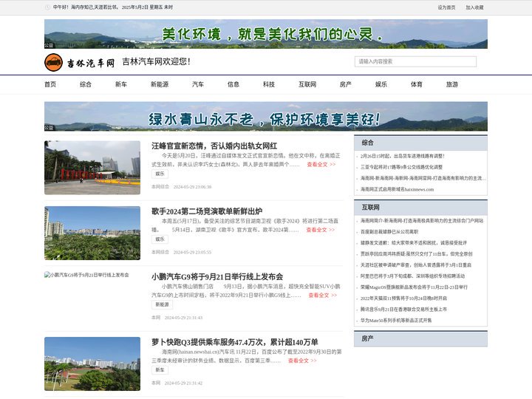Click the timestamp 2024-05-29 23:05:55

192,253
